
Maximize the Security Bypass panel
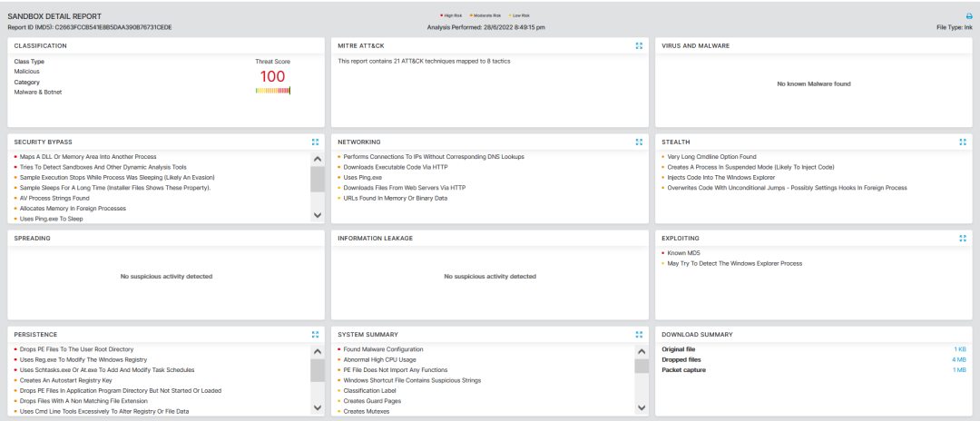(x=315, y=142)
